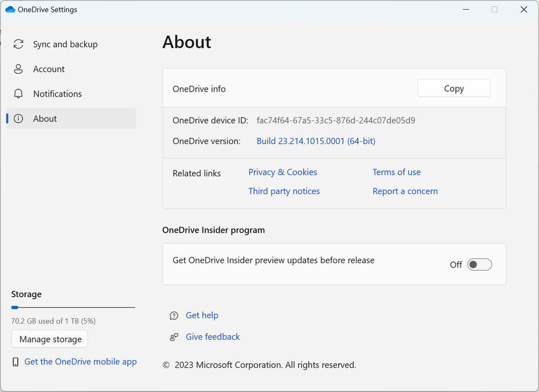
Task: Open the Sync and backup section
Action: (71, 44)
